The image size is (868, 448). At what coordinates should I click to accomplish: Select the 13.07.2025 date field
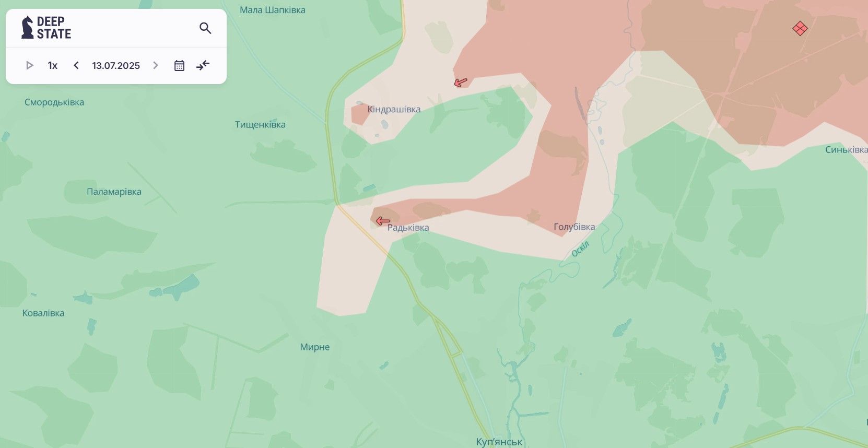coord(116,65)
